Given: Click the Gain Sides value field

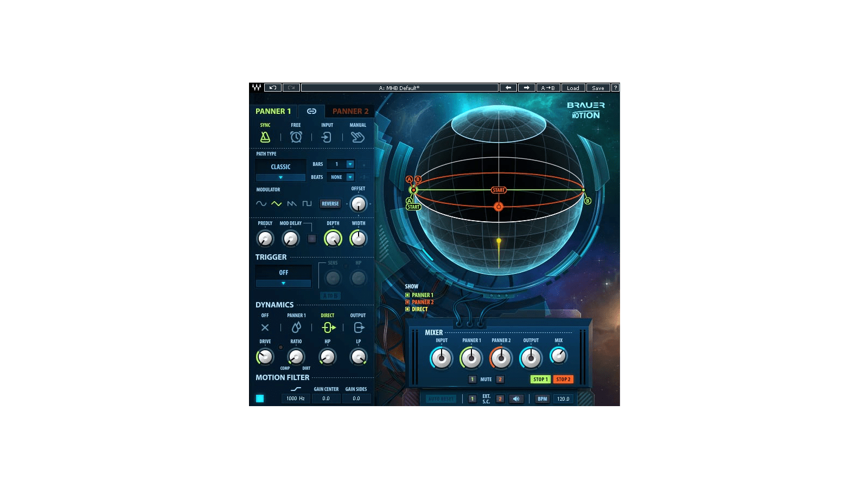Looking at the screenshot, I should (x=356, y=399).
